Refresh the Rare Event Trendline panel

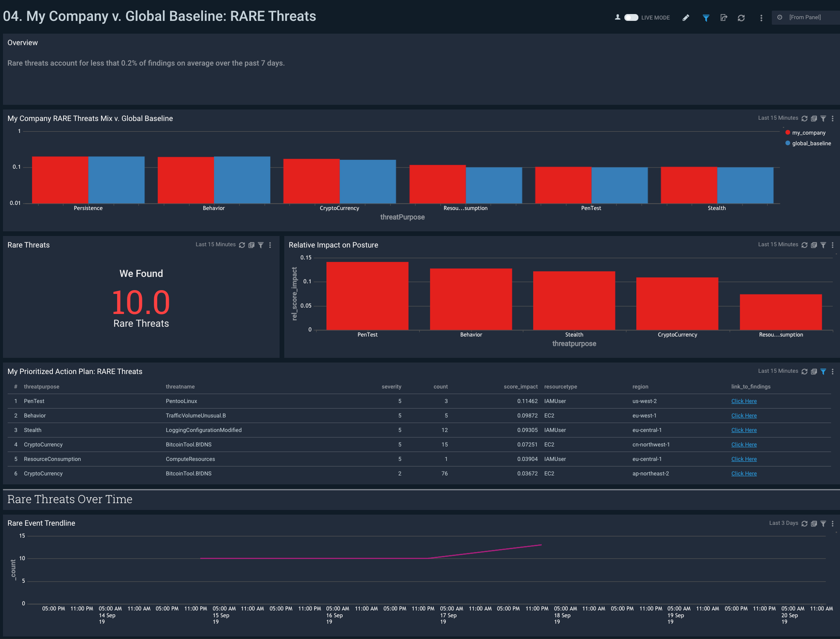(804, 523)
